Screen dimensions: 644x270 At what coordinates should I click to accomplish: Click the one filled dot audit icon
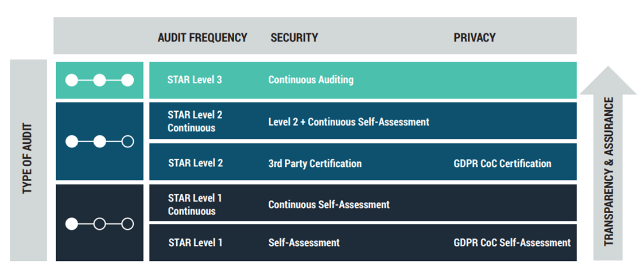(99, 224)
